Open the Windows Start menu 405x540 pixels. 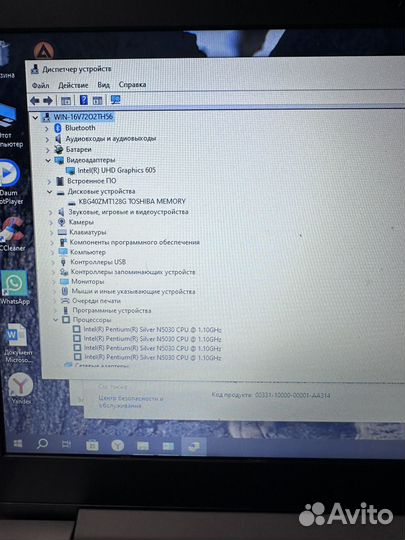tap(18, 444)
